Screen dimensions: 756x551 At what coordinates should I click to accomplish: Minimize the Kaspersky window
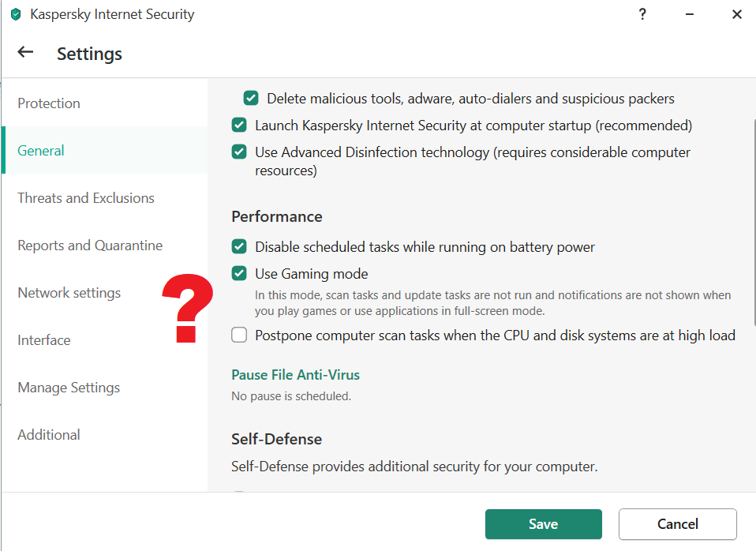point(690,14)
